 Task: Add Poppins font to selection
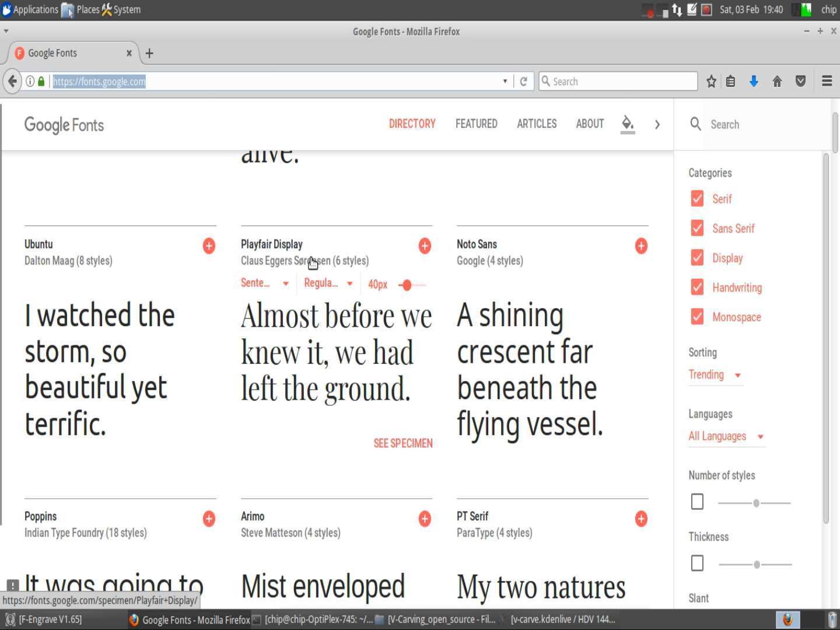point(209,519)
